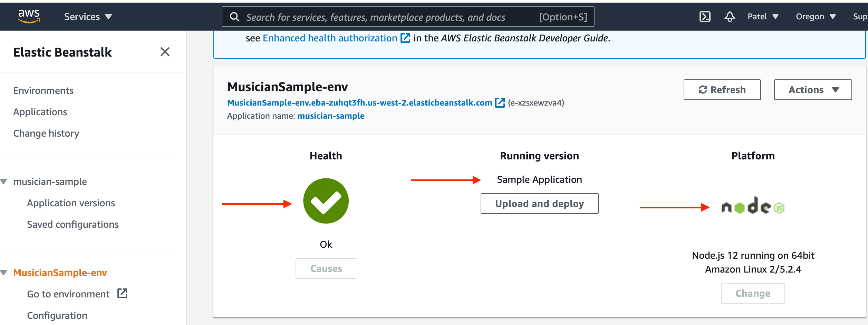Open the Actions dropdown button
The height and width of the screenshot is (325, 868).
coord(813,90)
